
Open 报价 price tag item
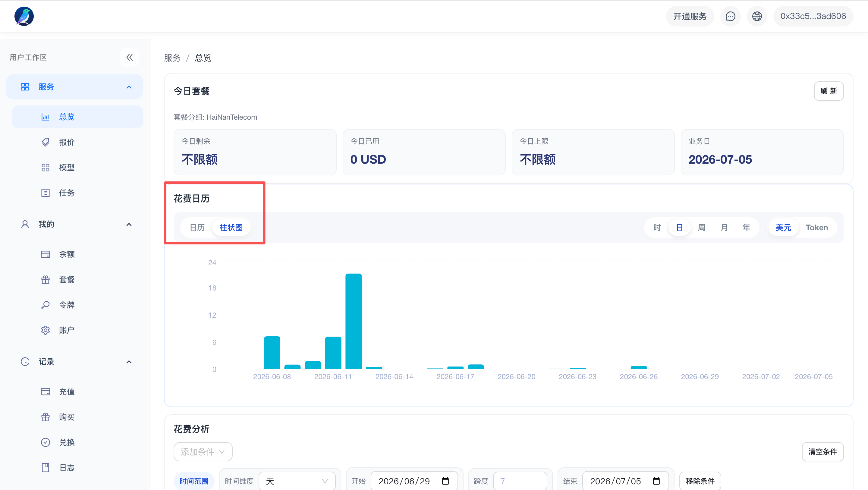pyautogui.click(x=77, y=142)
